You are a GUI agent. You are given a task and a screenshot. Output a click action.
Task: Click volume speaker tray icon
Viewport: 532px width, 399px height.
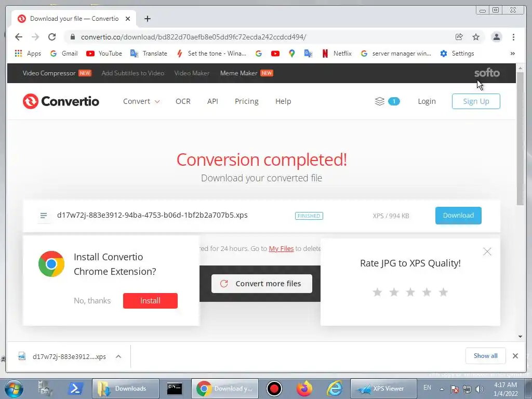(x=480, y=389)
